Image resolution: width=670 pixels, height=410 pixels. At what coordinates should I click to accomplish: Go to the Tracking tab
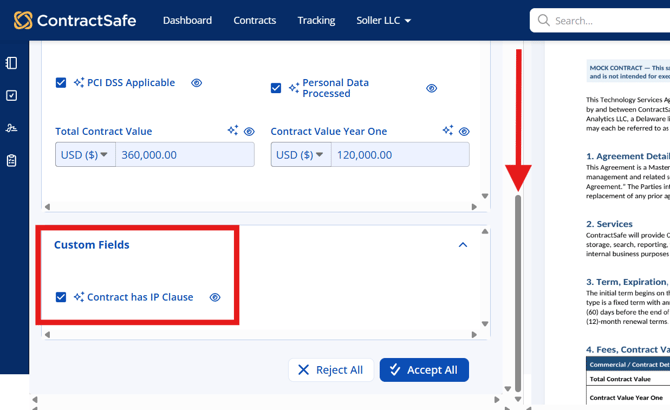pyautogui.click(x=316, y=20)
